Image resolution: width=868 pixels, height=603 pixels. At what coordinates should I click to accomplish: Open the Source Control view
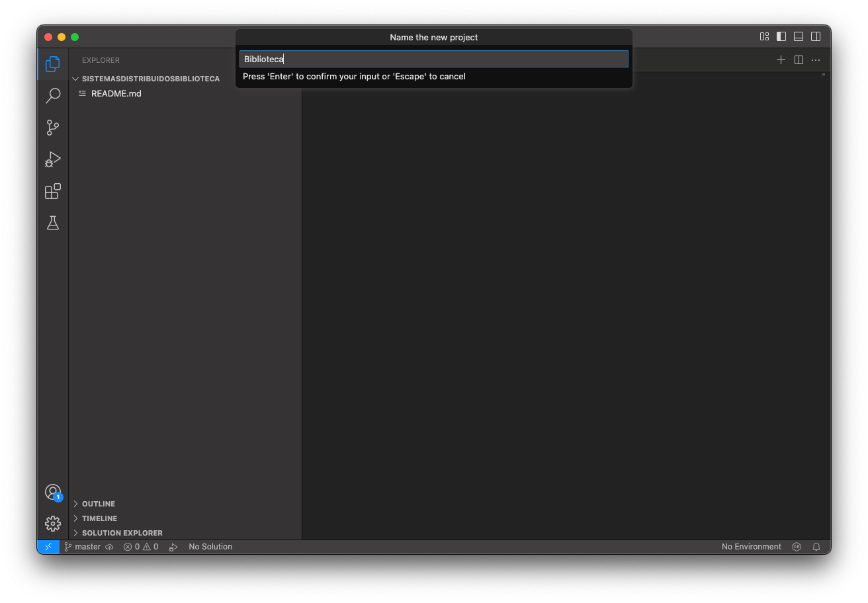53,128
